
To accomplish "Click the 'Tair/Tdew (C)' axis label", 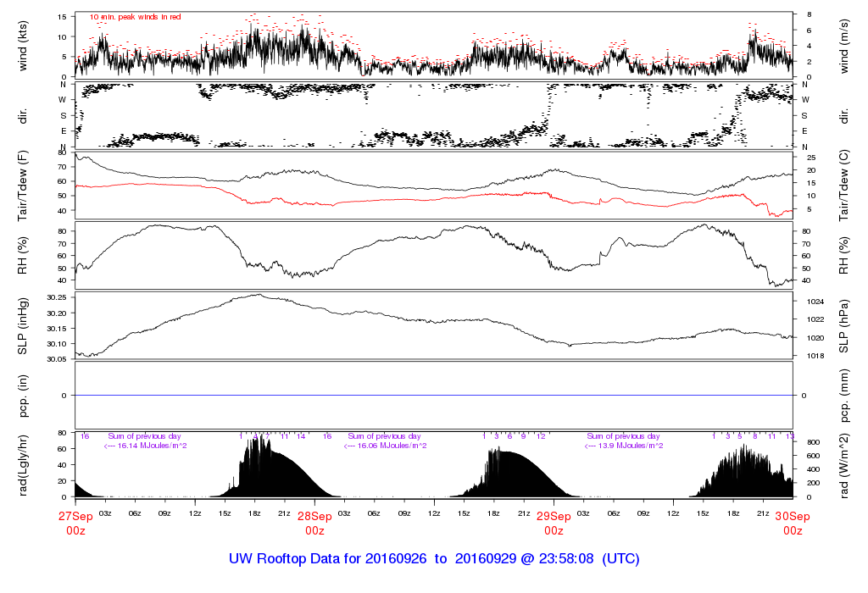I will pyautogui.click(x=844, y=184).
